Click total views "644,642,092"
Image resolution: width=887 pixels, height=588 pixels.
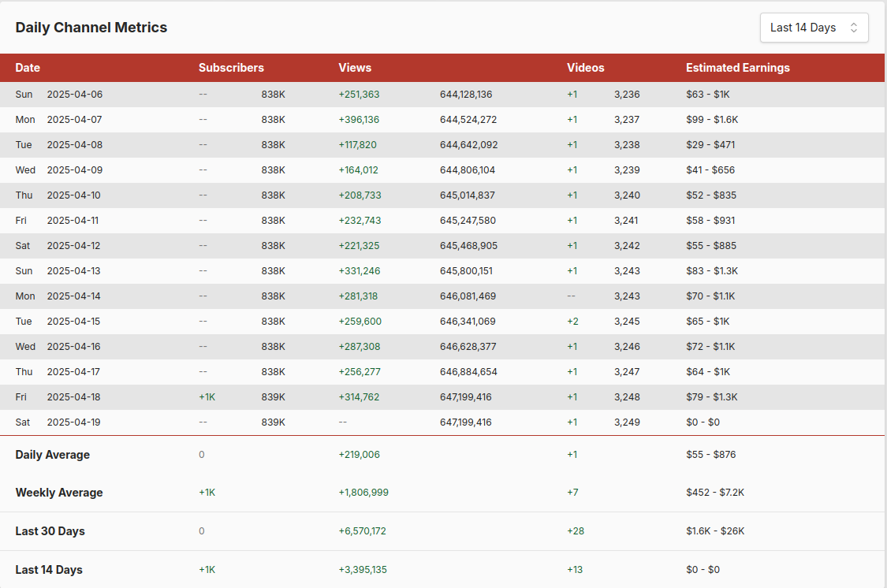point(469,145)
